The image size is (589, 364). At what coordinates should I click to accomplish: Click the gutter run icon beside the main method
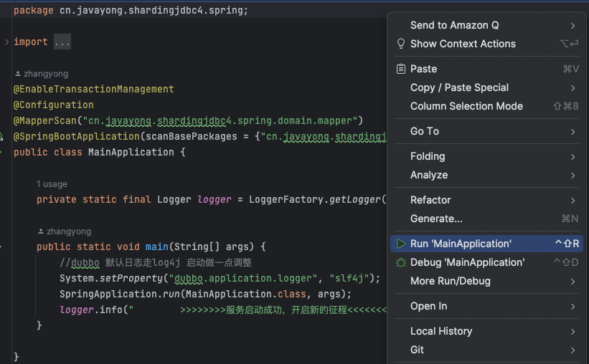pyautogui.click(x=2, y=246)
